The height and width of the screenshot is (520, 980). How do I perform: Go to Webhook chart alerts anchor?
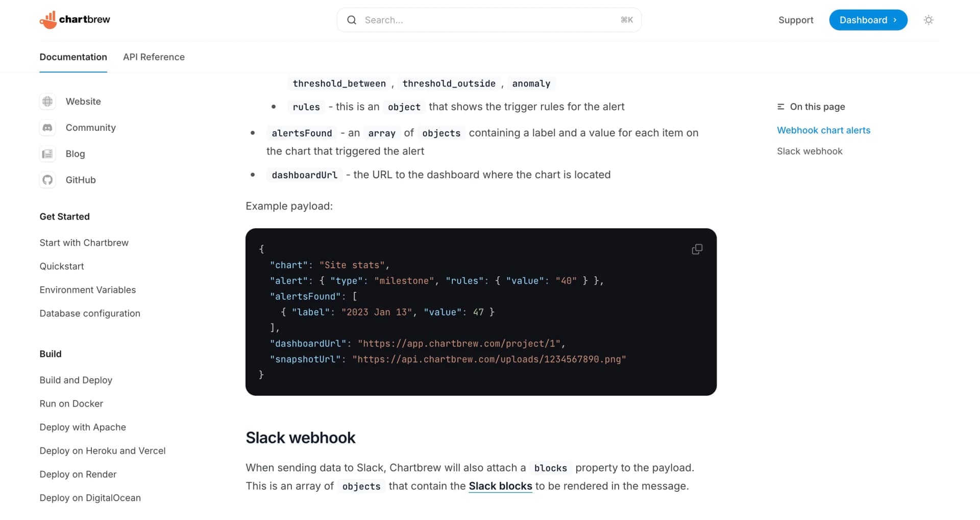tap(823, 130)
